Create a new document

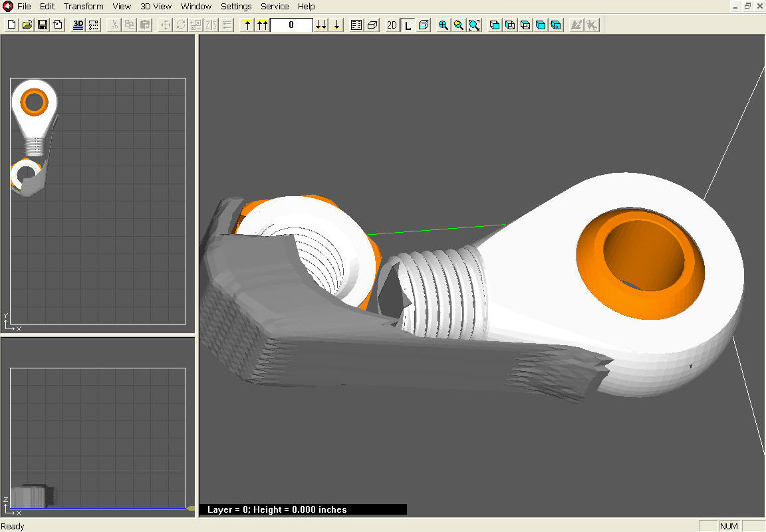11,25
